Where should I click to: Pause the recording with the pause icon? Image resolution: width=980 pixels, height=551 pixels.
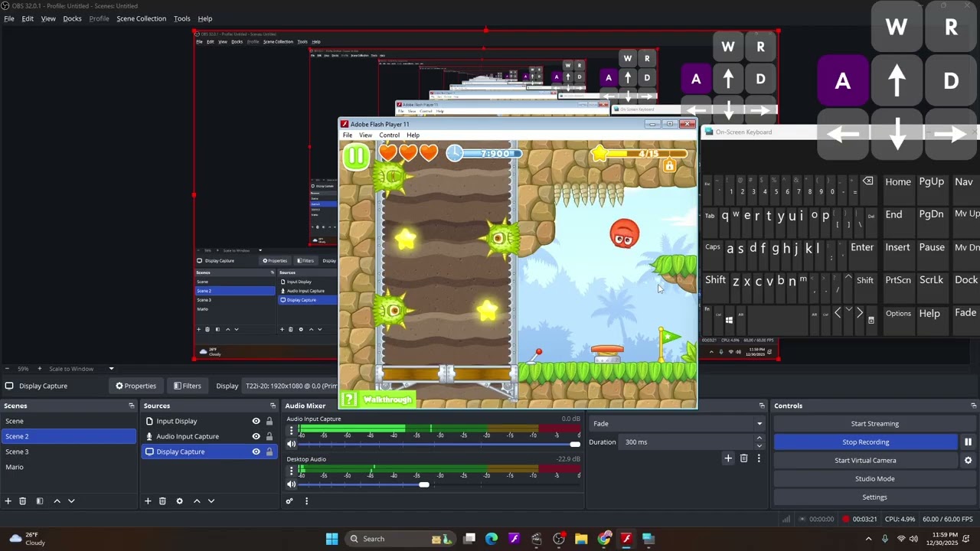[968, 442]
